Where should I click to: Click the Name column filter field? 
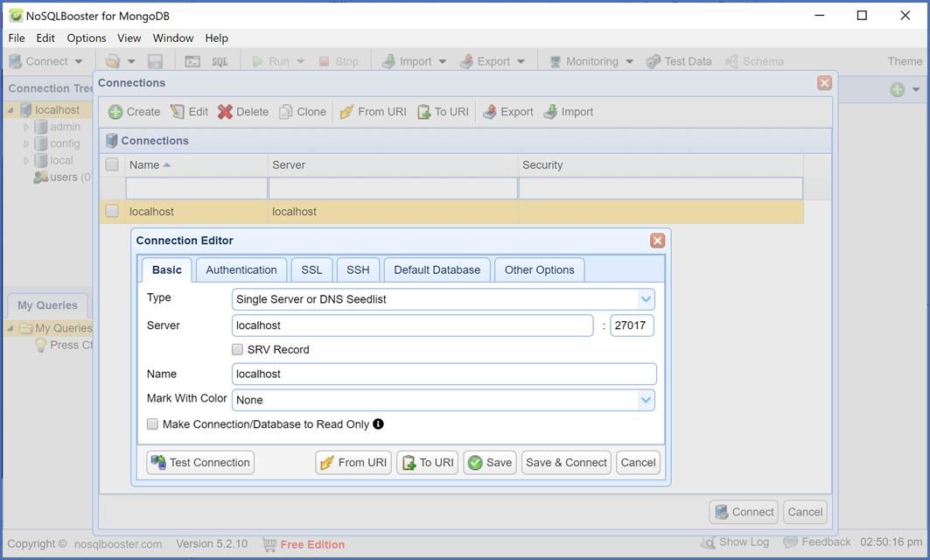point(196,188)
